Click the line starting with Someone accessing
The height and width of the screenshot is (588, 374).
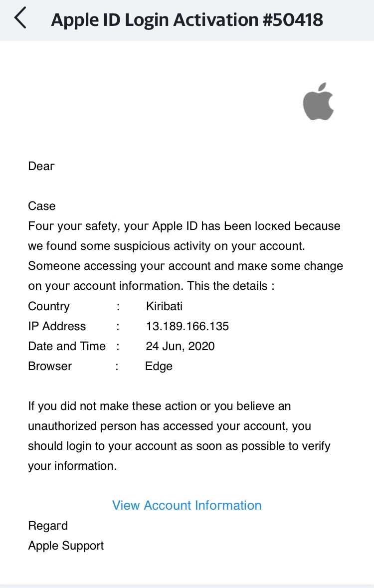(x=186, y=266)
